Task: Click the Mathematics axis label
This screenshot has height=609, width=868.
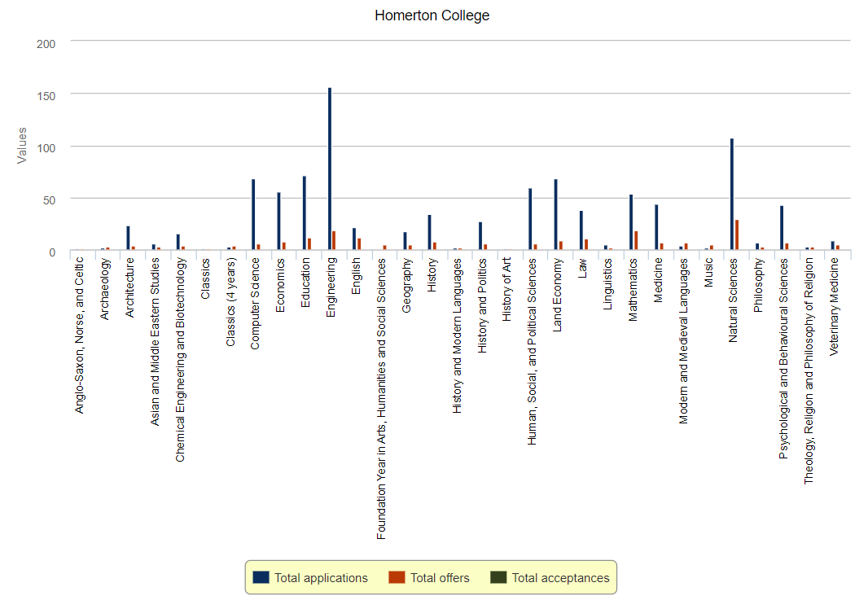Action: (x=633, y=290)
